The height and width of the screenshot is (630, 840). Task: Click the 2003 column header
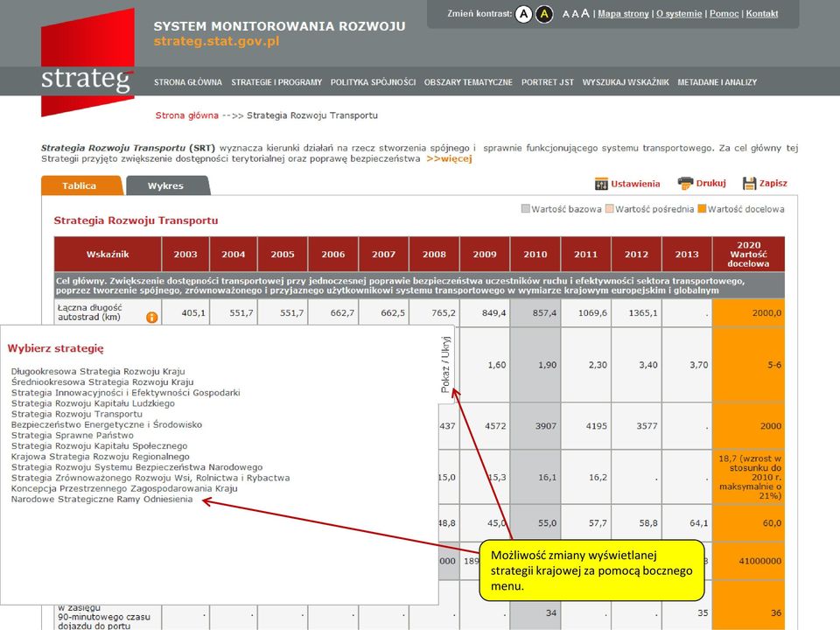[x=185, y=254]
